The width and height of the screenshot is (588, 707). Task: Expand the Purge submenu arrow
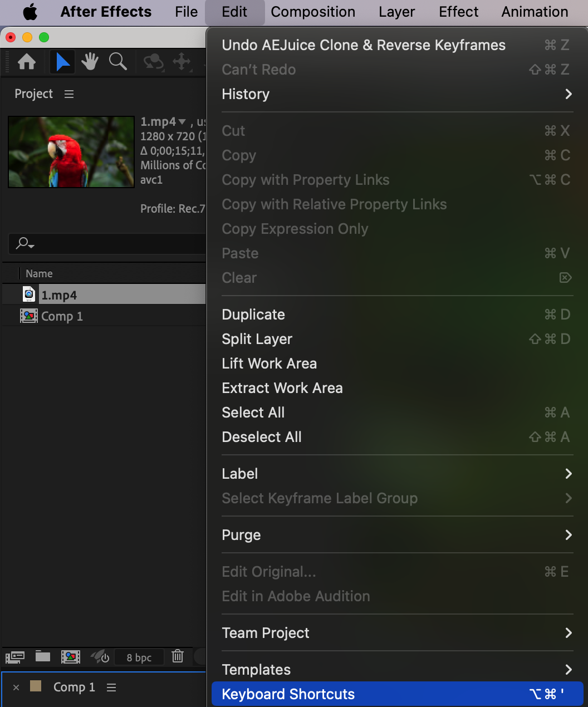point(568,535)
